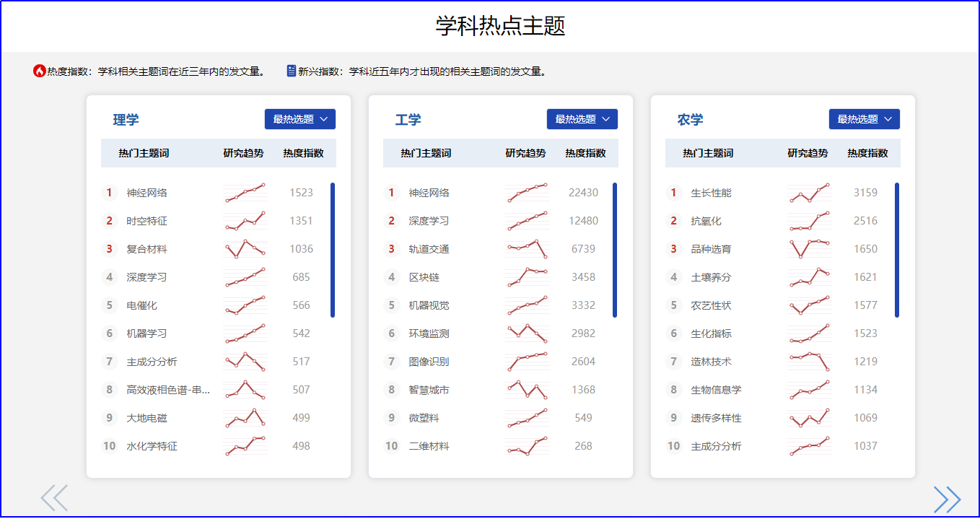Click the trend sparkline for 轨道交通
Image resolution: width=980 pixels, height=519 pixels.
click(528, 249)
